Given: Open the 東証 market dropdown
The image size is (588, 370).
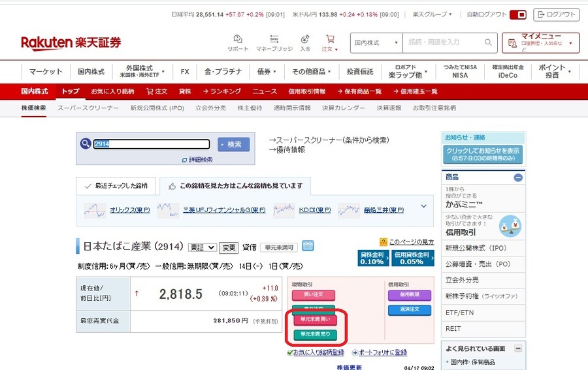Looking at the screenshot, I should click(202, 247).
